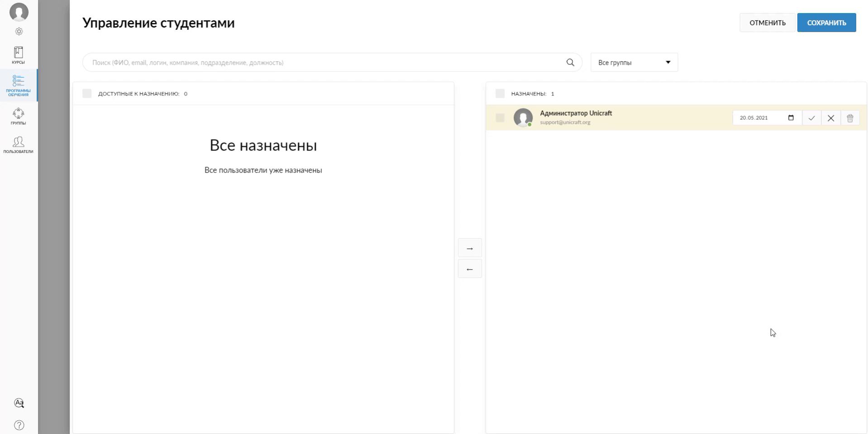Viewport: 868px width, 434px height.
Task: Confirm date with the checkmark icon
Action: 811,118
